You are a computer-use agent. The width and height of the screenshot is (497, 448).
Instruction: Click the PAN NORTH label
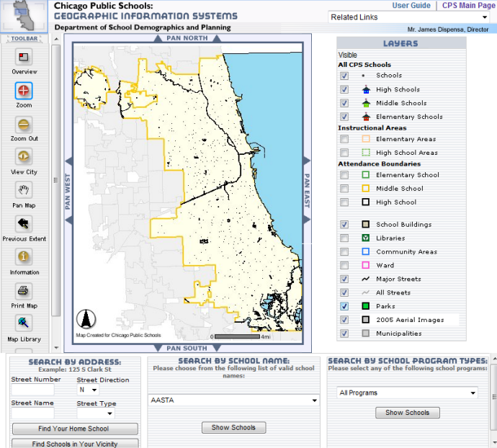pos(187,38)
